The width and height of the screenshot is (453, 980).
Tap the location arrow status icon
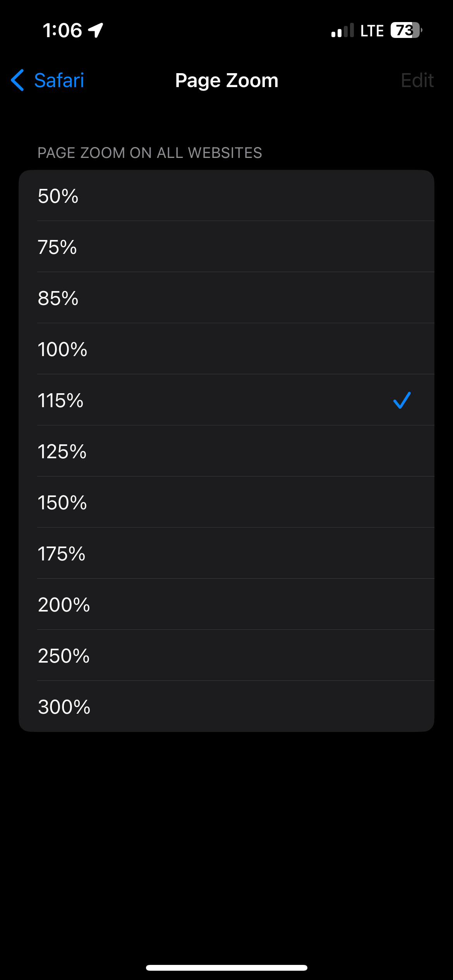(x=96, y=30)
